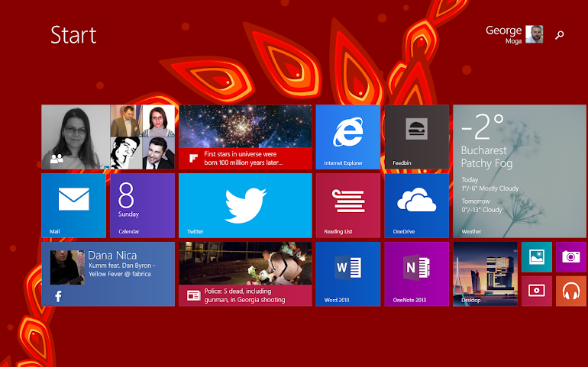
Task: Open the Facebook tile showing Dana Nica
Action: [108, 274]
